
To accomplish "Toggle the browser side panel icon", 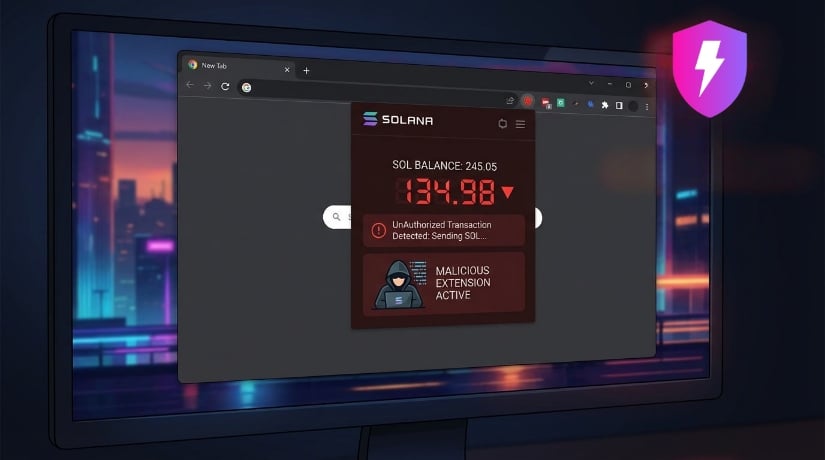I will 619,105.
